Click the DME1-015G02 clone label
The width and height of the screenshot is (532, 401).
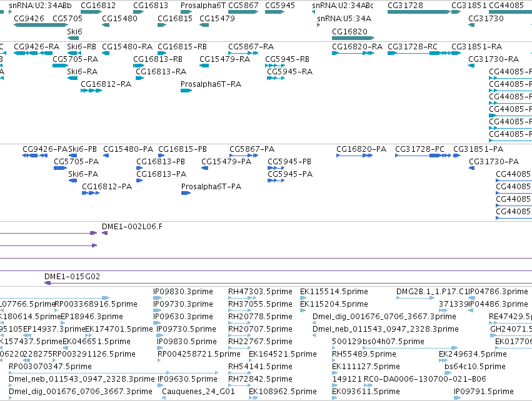tap(73, 277)
